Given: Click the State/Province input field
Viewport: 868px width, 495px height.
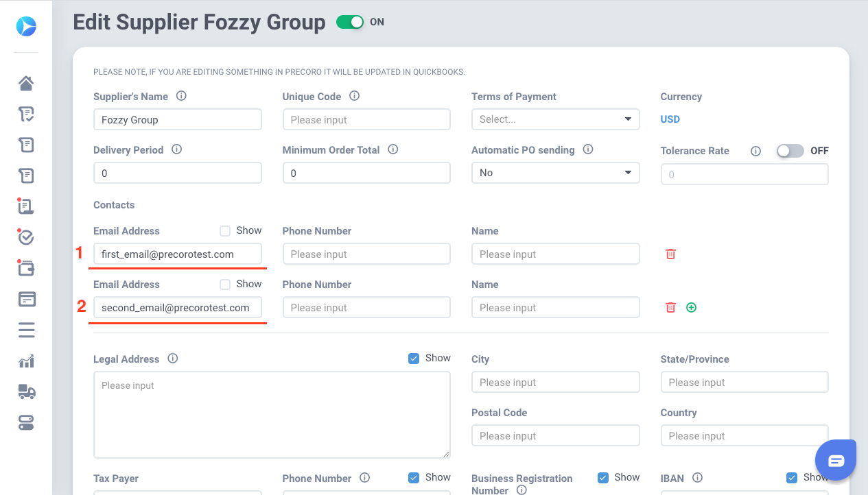Looking at the screenshot, I should [x=744, y=382].
